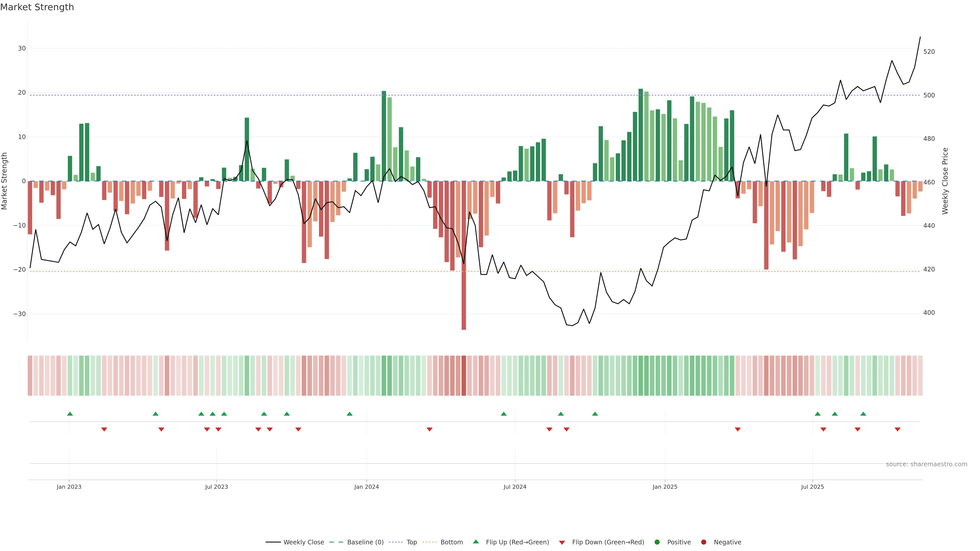Click the Market Strength y-axis label
The width and height of the screenshot is (980, 551).
[x=5, y=181]
